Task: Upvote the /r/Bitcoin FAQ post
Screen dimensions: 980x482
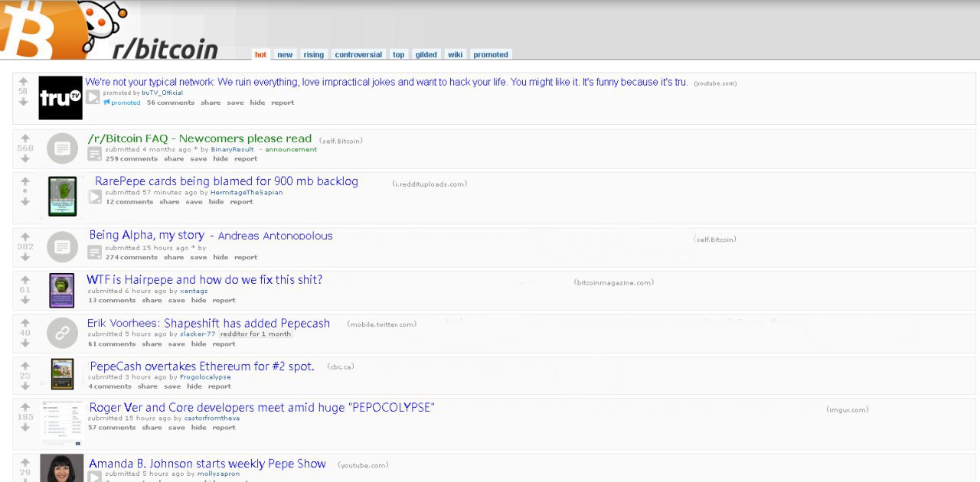Action: coord(25,138)
